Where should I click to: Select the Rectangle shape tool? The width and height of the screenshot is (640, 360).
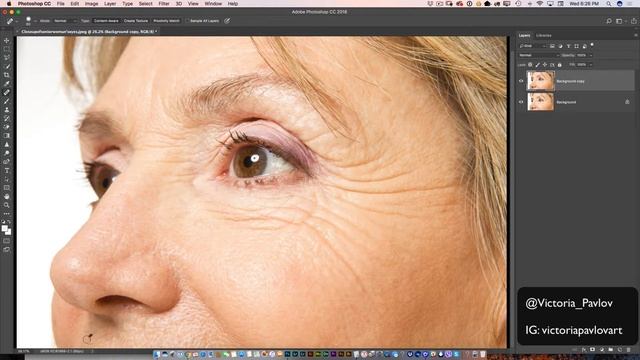click(7, 188)
